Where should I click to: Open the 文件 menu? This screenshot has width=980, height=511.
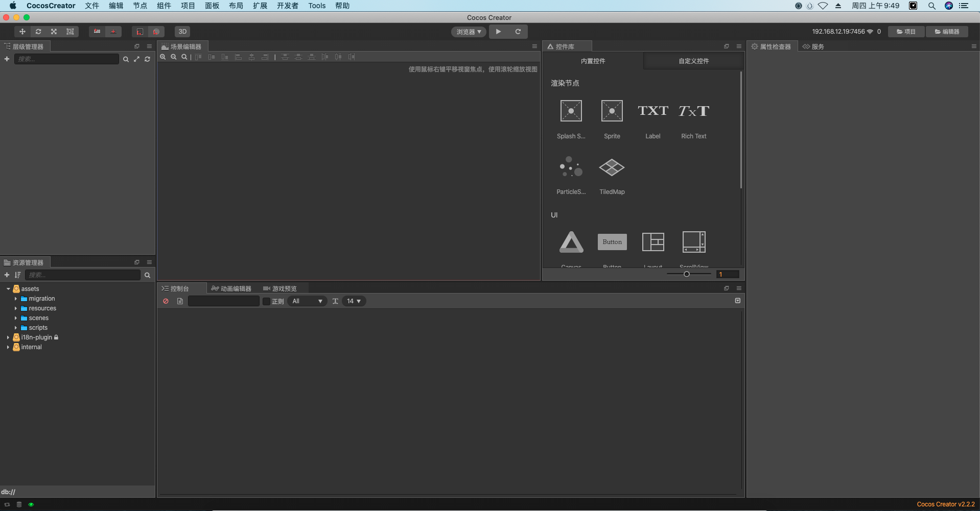coord(92,6)
